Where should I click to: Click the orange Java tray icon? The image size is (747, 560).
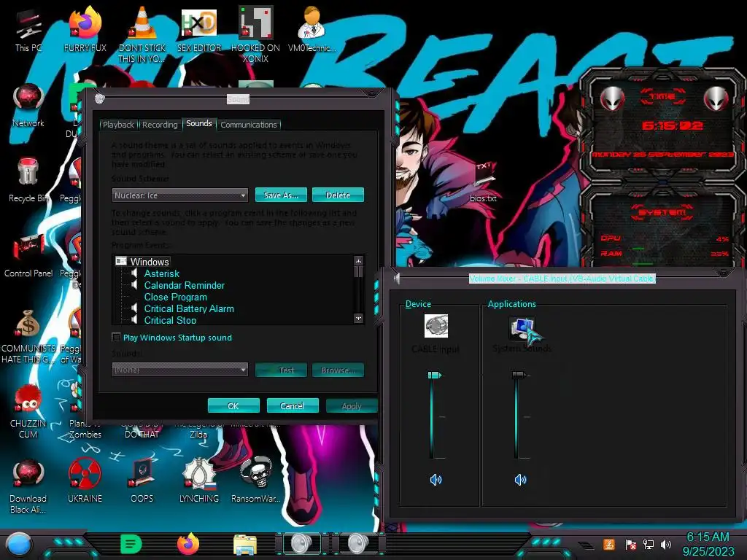[608, 544]
